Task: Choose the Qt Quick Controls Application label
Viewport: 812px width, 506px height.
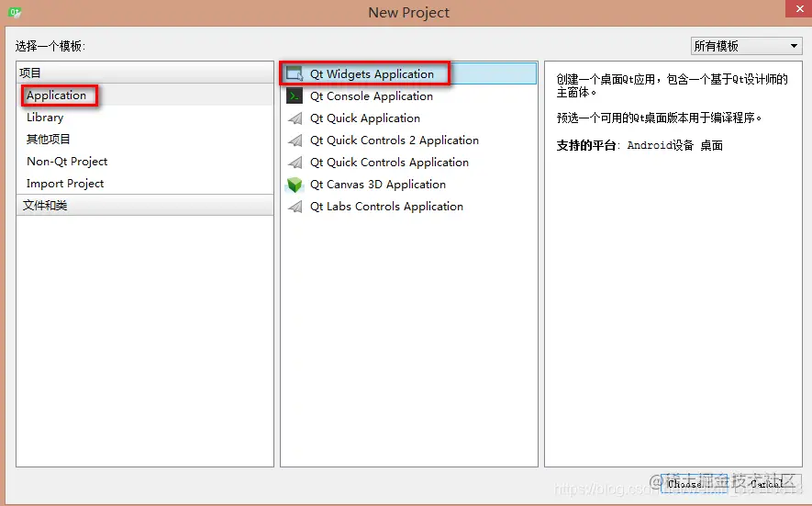Action: (389, 163)
